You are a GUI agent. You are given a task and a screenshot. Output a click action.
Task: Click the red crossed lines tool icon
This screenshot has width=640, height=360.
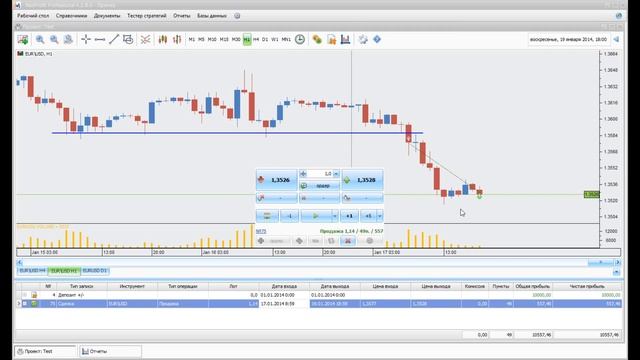pos(145,40)
